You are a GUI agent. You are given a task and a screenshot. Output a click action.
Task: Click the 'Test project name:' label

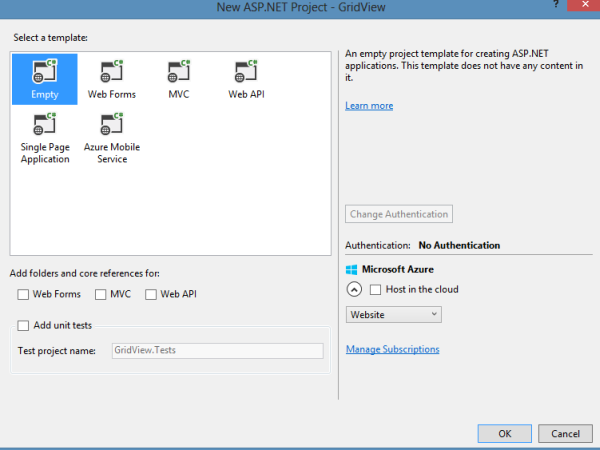pos(57,351)
